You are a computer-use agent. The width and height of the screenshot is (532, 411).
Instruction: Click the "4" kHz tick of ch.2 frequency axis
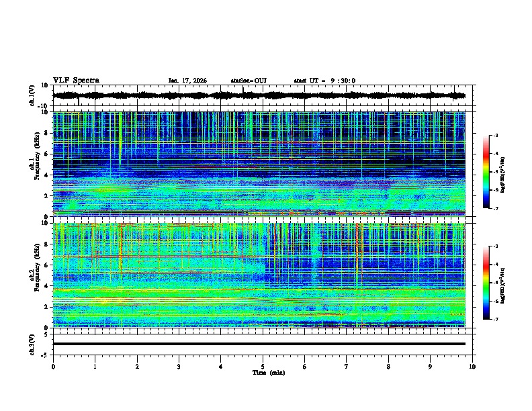[47, 286]
